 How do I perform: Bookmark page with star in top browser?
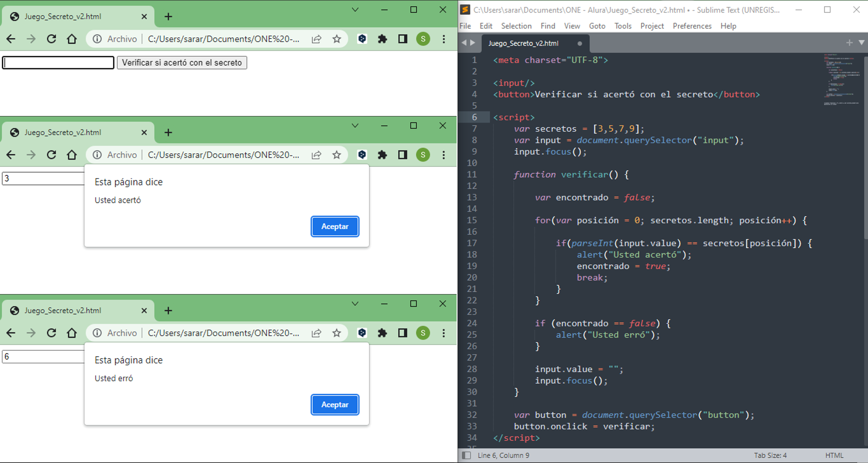click(337, 39)
